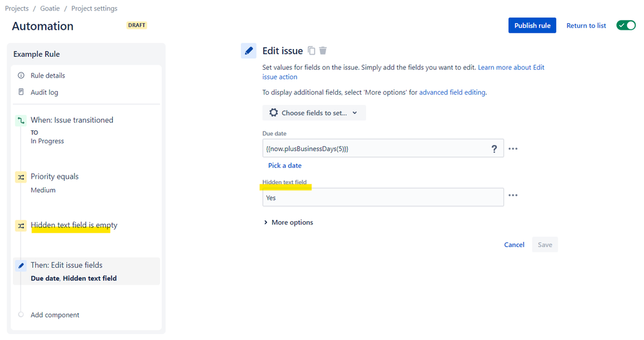Toggle the rule enabled switch off

pyautogui.click(x=626, y=26)
